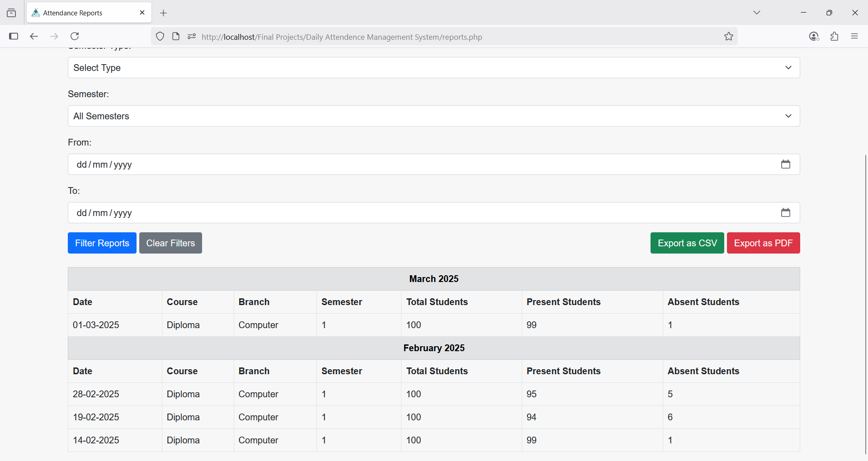The image size is (868, 461).
Task: Go back to the previous page
Action: coord(34,36)
